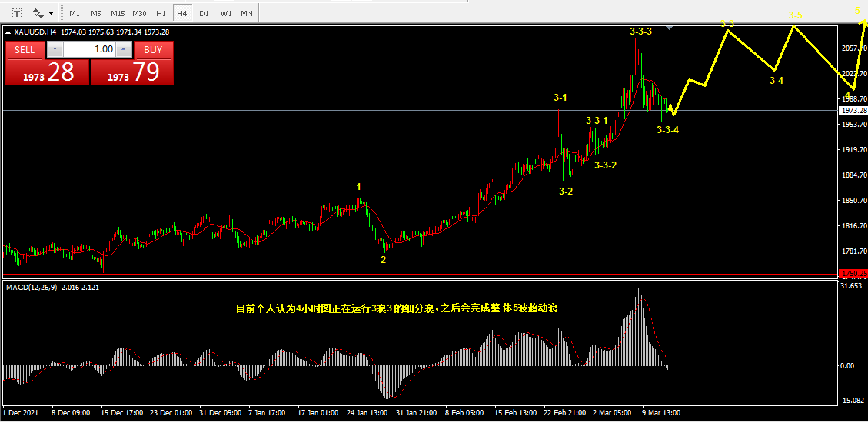Select the 3-1 wave label on chart
Viewport: 868px width, 423px height.
(x=560, y=98)
